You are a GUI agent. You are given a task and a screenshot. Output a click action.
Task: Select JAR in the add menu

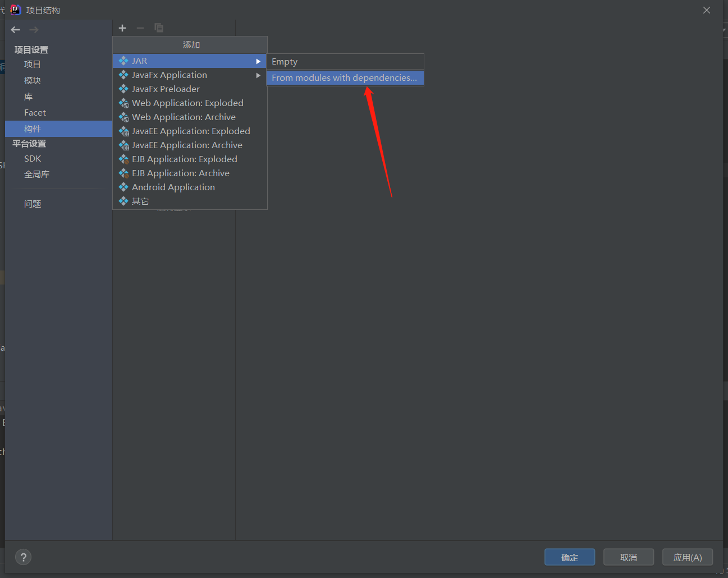190,61
